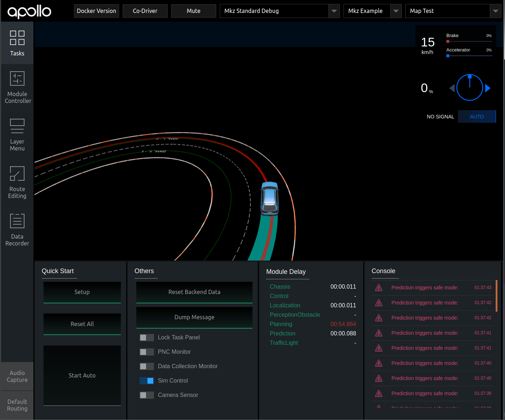Turn on the Camera Sensor toggle
Screen dimensions: 505x420
point(146,395)
